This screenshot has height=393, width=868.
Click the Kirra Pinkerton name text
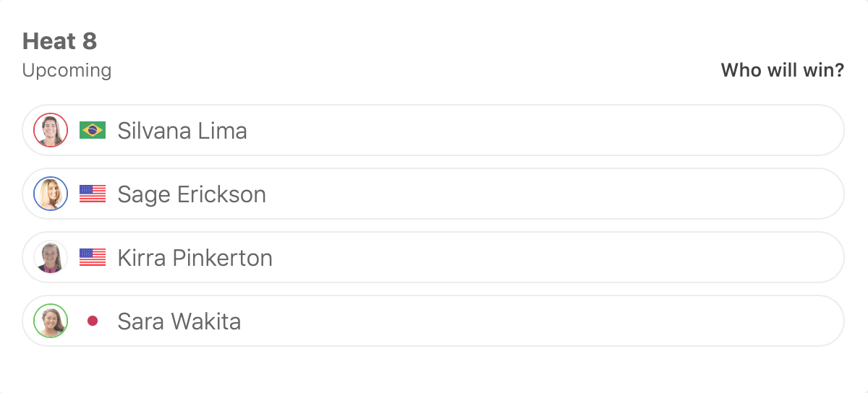pos(195,258)
